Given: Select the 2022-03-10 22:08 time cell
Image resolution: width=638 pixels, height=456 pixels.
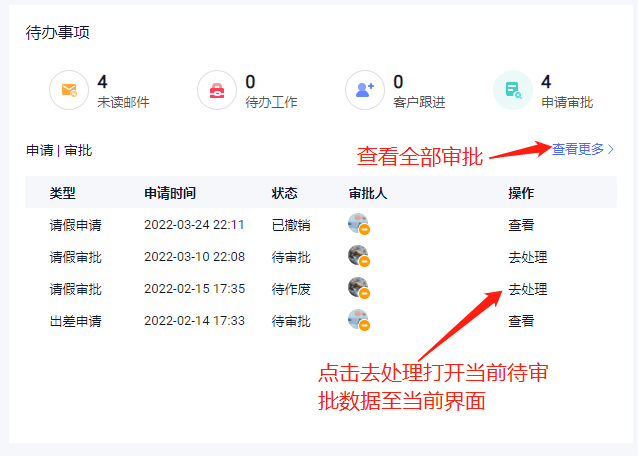Looking at the screenshot, I should [x=194, y=257].
